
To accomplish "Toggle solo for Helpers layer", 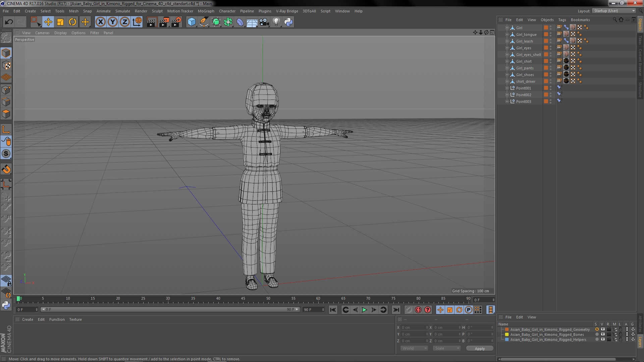I will coord(597,340).
